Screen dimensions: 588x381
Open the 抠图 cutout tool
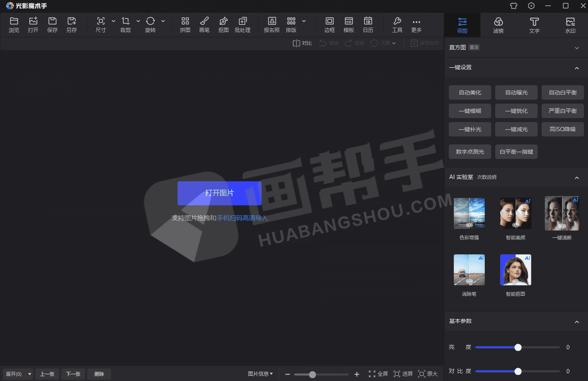(x=223, y=25)
